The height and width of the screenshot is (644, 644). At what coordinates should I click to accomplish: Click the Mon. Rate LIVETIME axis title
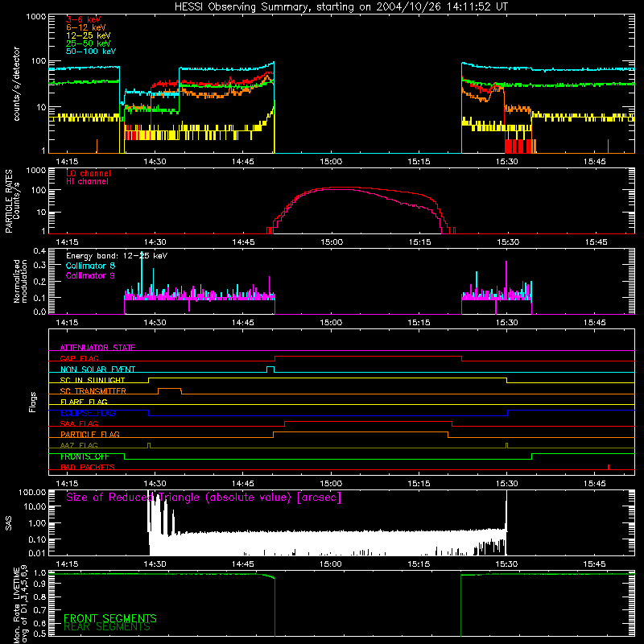pos(20,604)
